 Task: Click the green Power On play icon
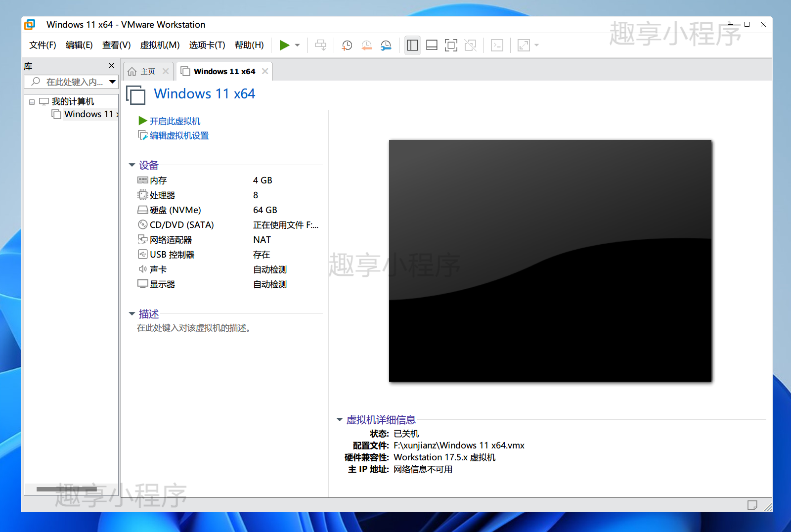[x=284, y=45]
